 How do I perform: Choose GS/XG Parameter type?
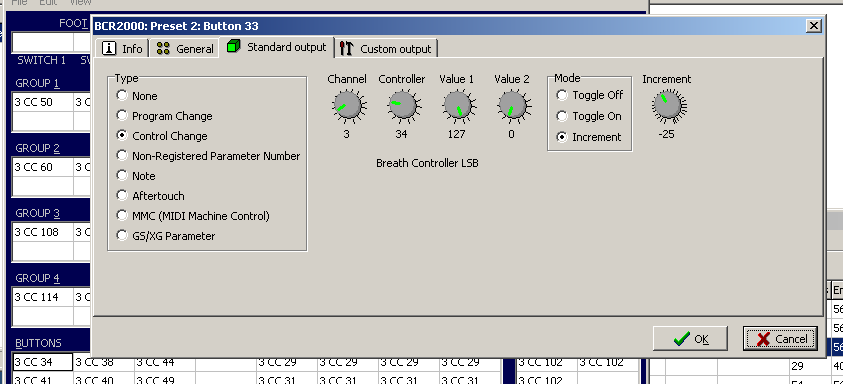166,236
